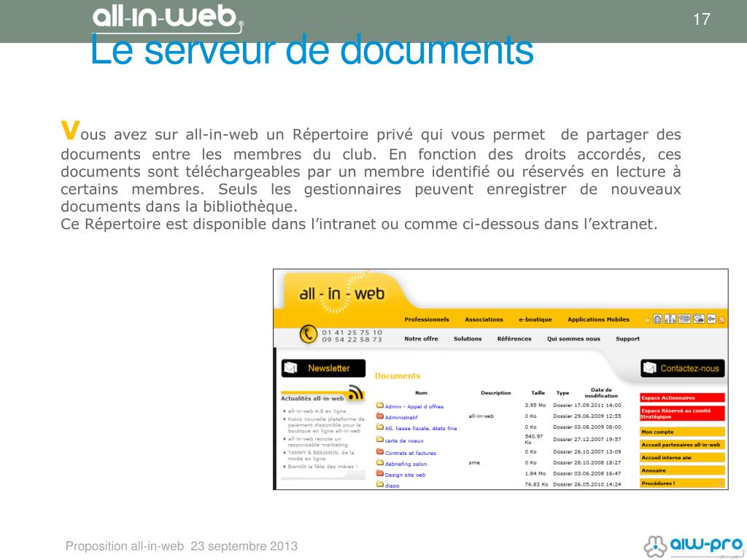Open the Applications Mobiles menu
747x560 pixels.
pos(598,319)
